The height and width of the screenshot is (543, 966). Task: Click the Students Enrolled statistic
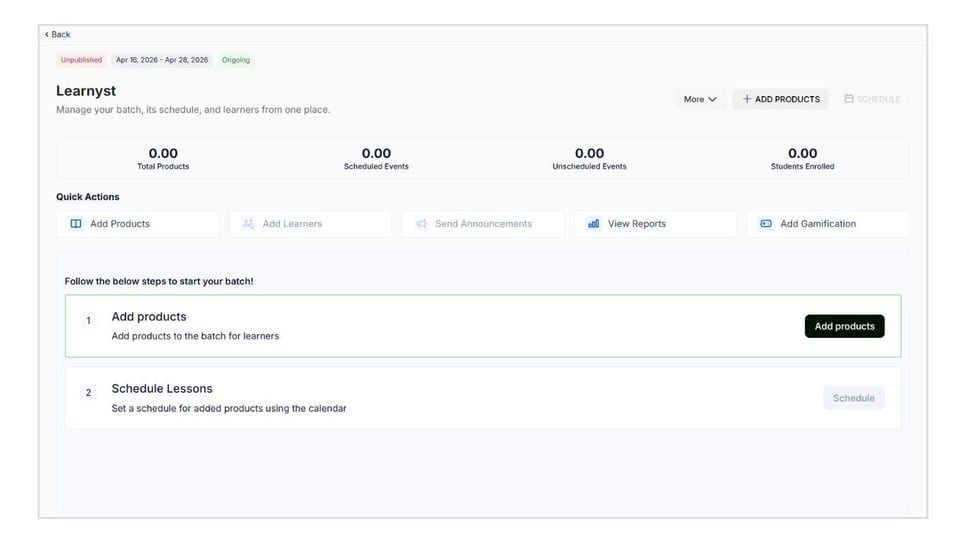coord(803,158)
